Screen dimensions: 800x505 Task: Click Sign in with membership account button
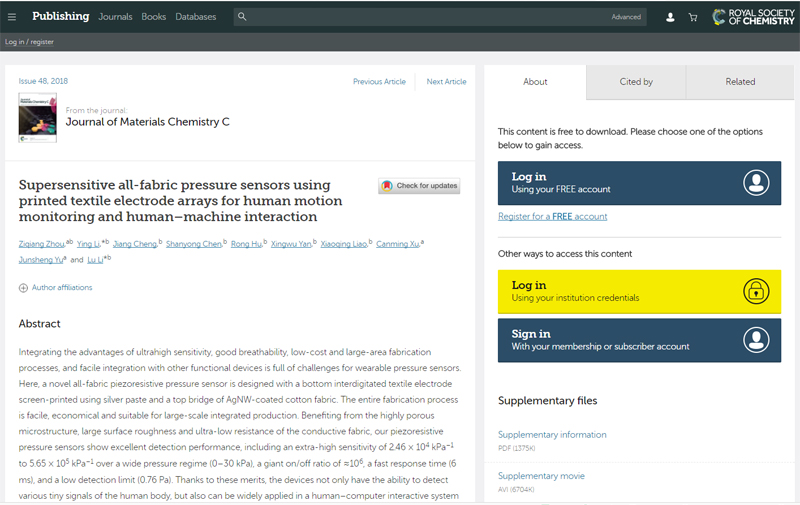[639, 340]
